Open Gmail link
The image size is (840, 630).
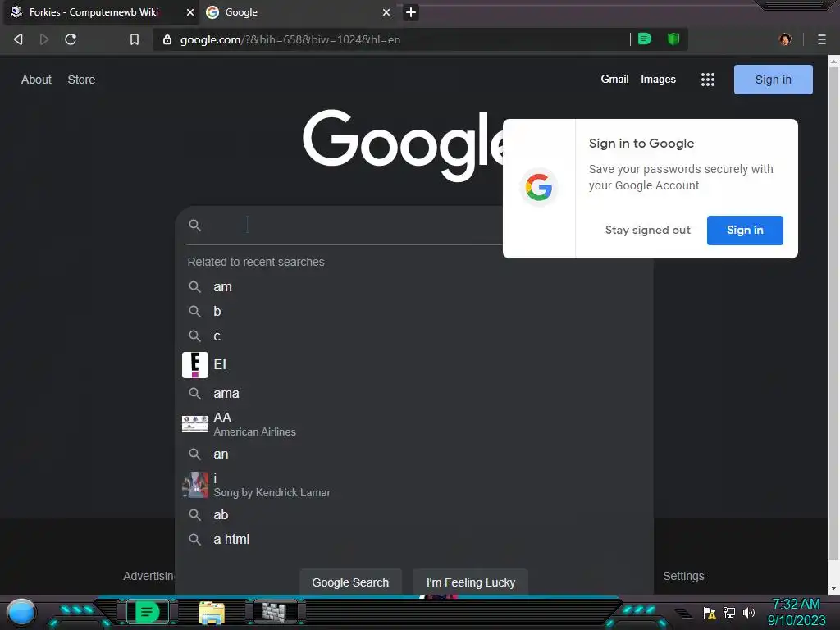(614, 80)
